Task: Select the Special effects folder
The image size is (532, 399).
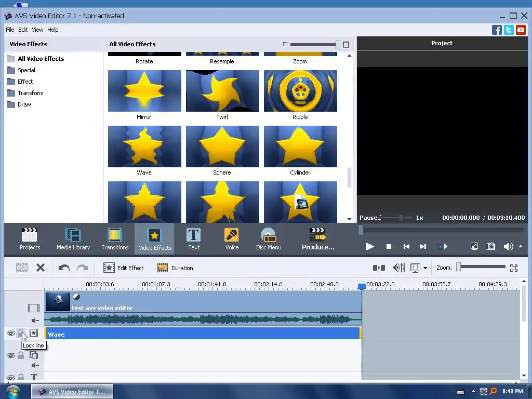Action: tap(21, 70)
